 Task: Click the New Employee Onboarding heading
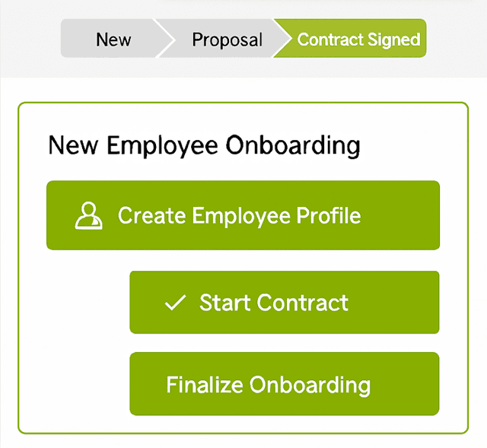click(x=204, y=145)
